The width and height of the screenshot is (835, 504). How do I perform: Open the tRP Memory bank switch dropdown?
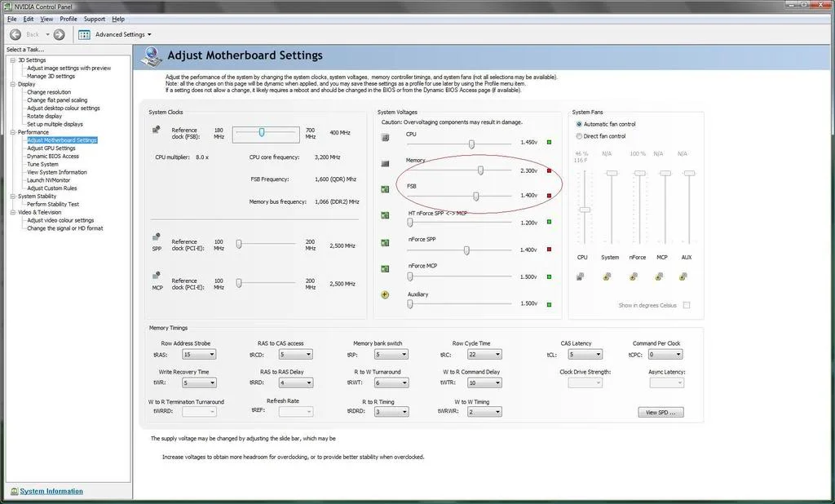[x=391, y=354]
